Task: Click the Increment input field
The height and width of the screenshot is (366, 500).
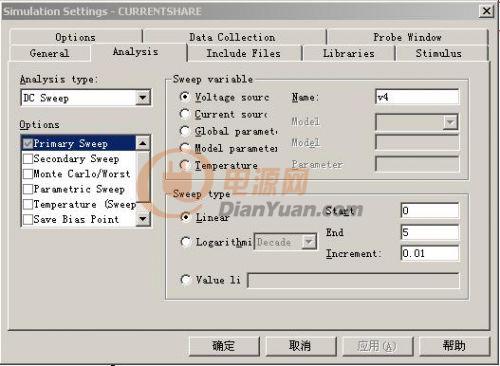Action: pos(430,253)
